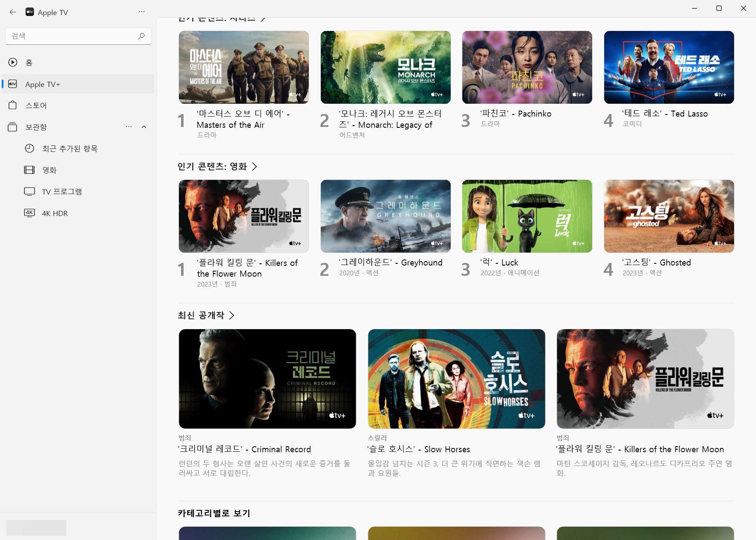Viewport: 756px width, 540px height.
Task: Click the '고스팅' - Ghosted title text
Action: (x=657, y=262)
